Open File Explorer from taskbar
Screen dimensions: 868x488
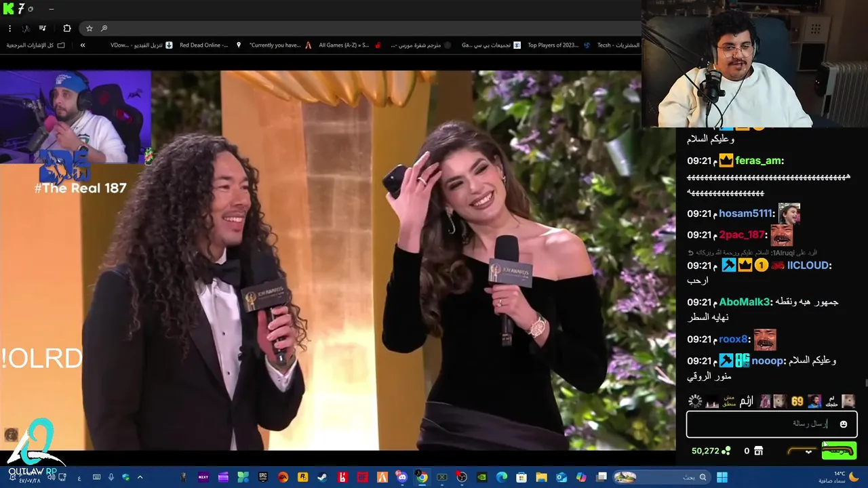(541, 477)
